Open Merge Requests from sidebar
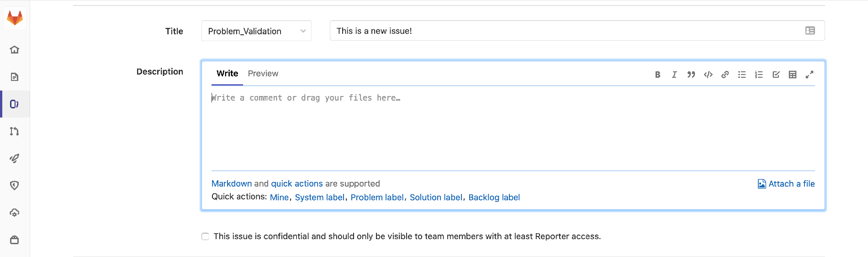Screen dimensions: 868x257 pyautogui.click(x=15, y=131)
